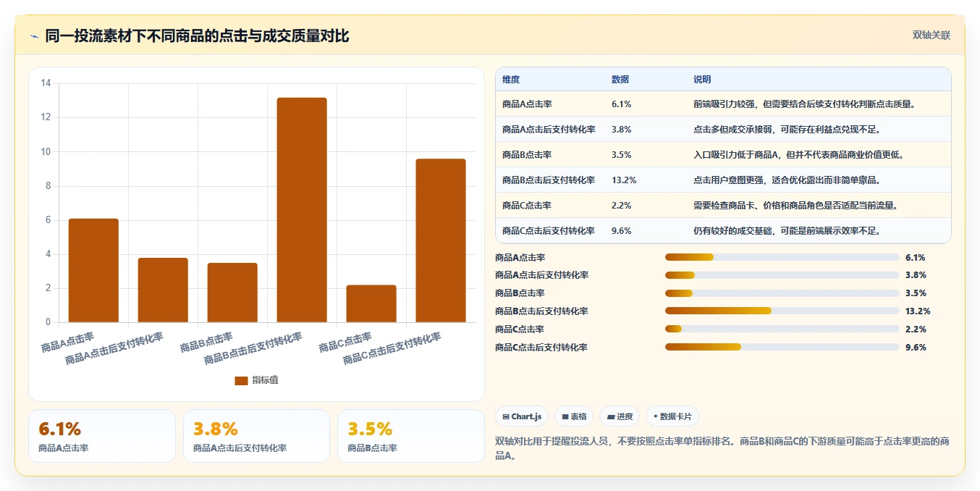
Task: Select the 表格 tag
Action: [574, 416]
